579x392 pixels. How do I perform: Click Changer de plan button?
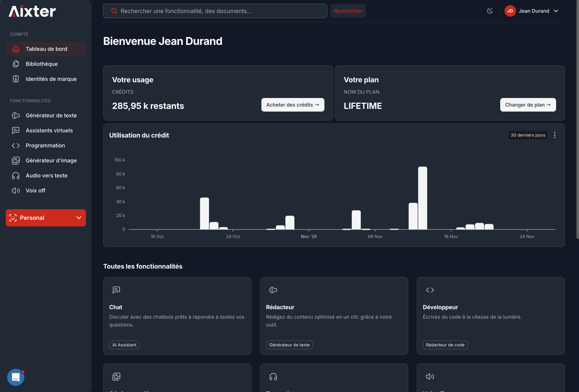point(528,105)
